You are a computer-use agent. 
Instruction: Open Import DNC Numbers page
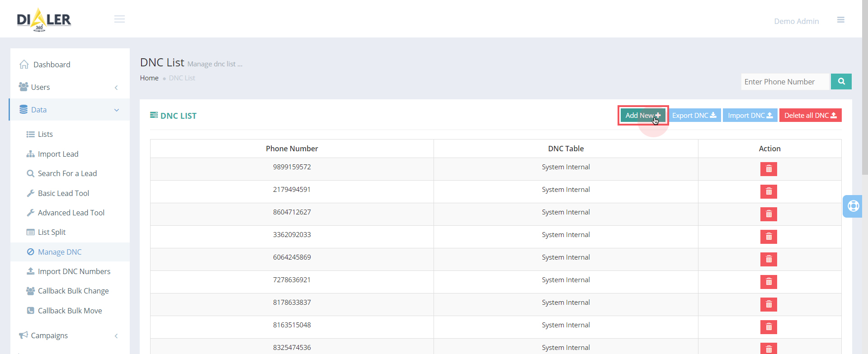[x=74, y=271]
